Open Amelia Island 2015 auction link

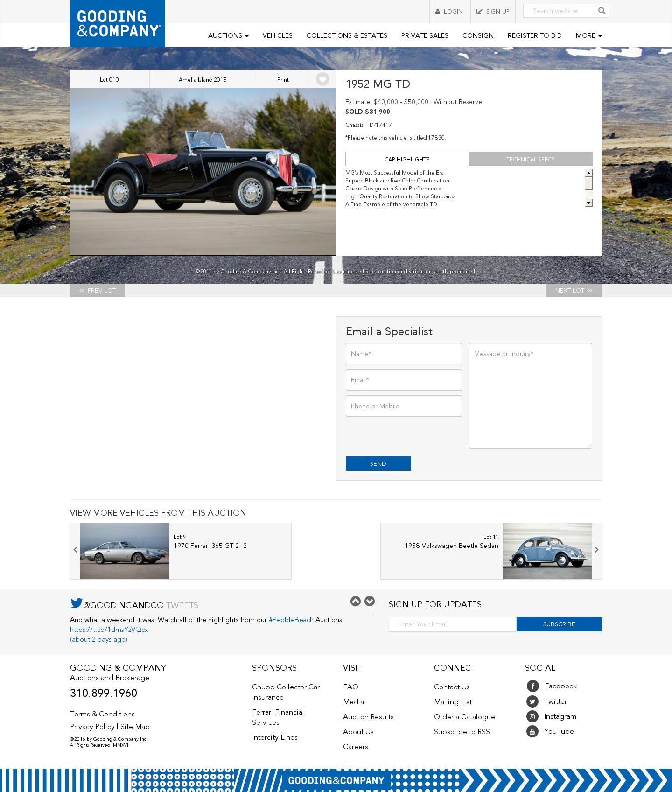(203, 79)
